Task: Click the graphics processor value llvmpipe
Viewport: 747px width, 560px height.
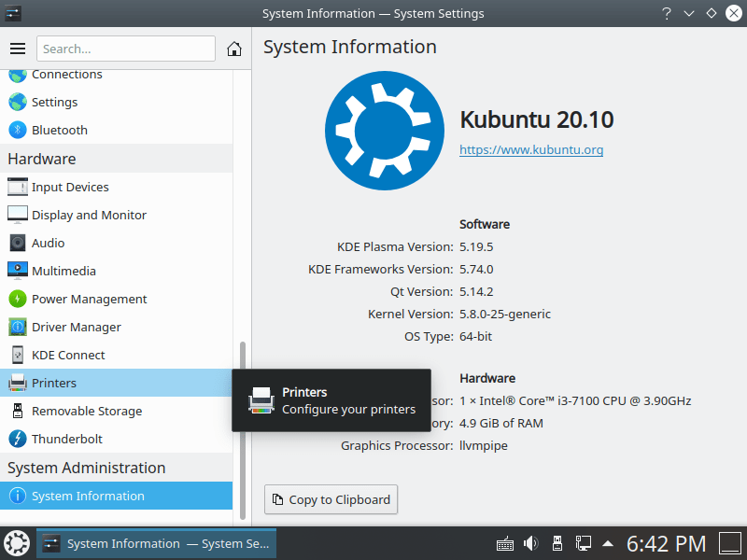Action: (484, 445)
